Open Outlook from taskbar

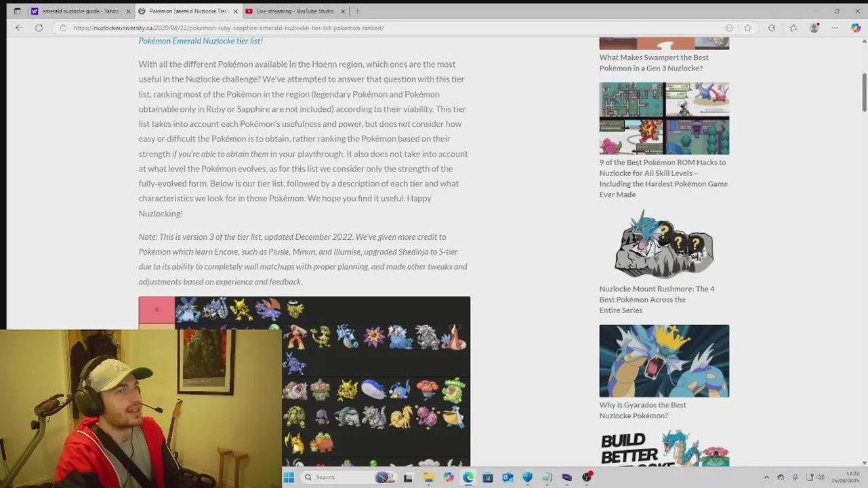click(x=508, y=477)
